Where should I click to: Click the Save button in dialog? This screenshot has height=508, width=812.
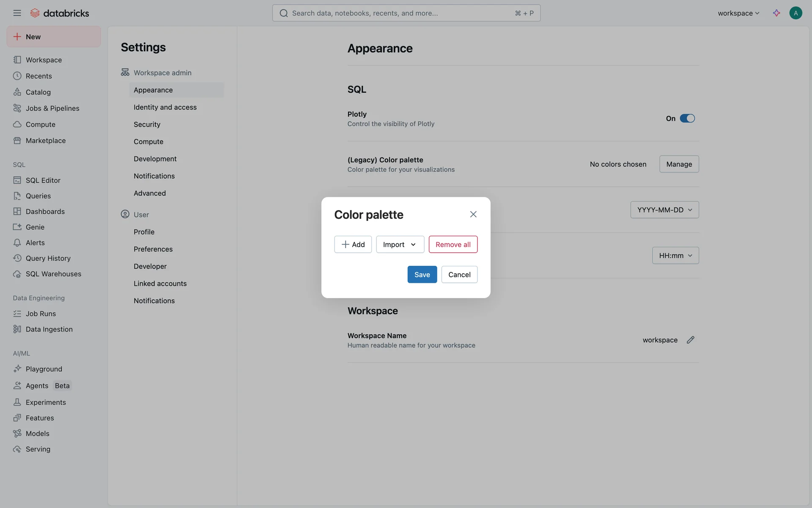pos(422,274)
